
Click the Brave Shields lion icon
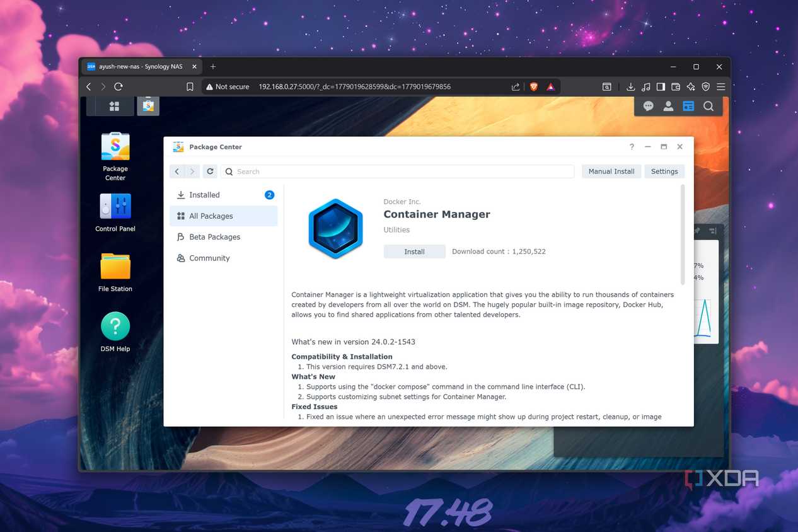533,87
